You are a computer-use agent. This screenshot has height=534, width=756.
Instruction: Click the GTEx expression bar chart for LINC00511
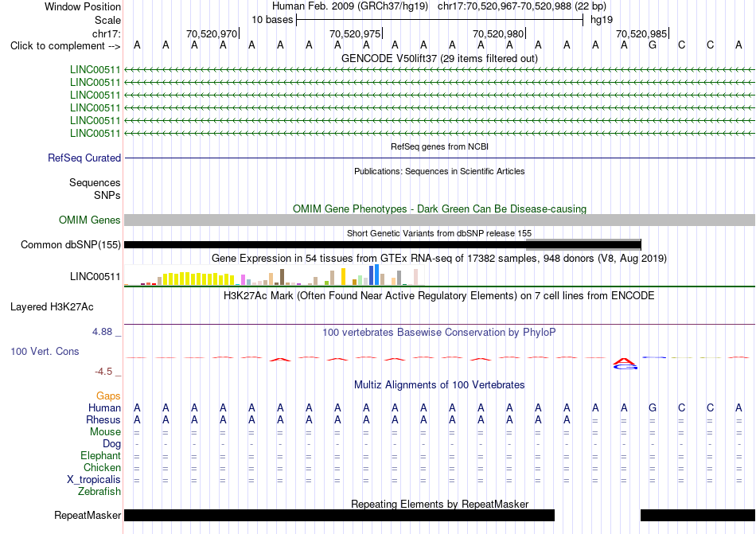275,275
